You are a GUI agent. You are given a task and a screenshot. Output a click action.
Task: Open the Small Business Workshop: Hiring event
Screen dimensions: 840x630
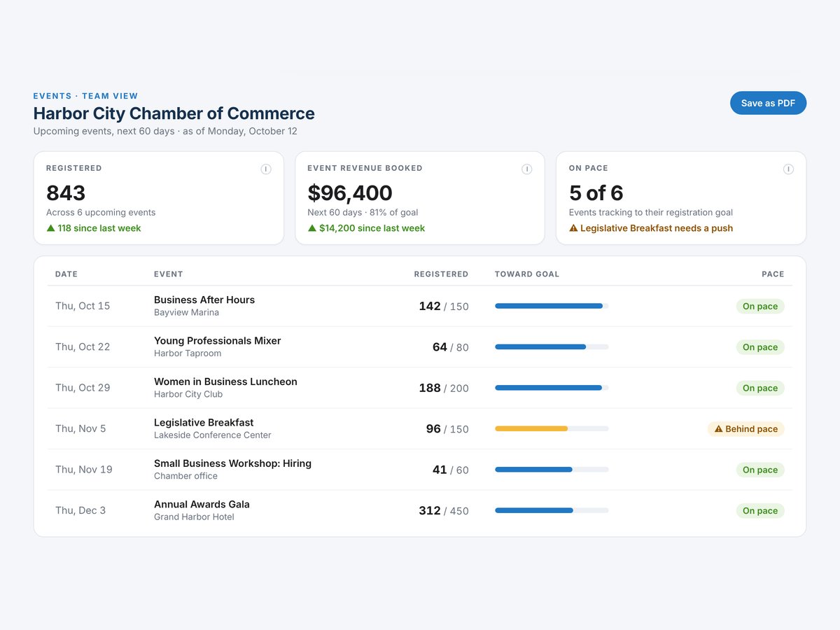(x=232, y=463)
